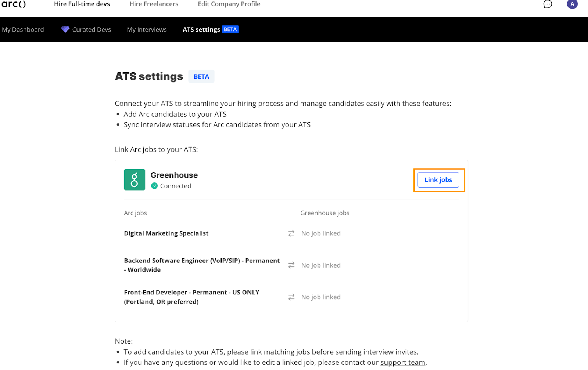Click the BETA badge beside the heading

coord(201,76)
